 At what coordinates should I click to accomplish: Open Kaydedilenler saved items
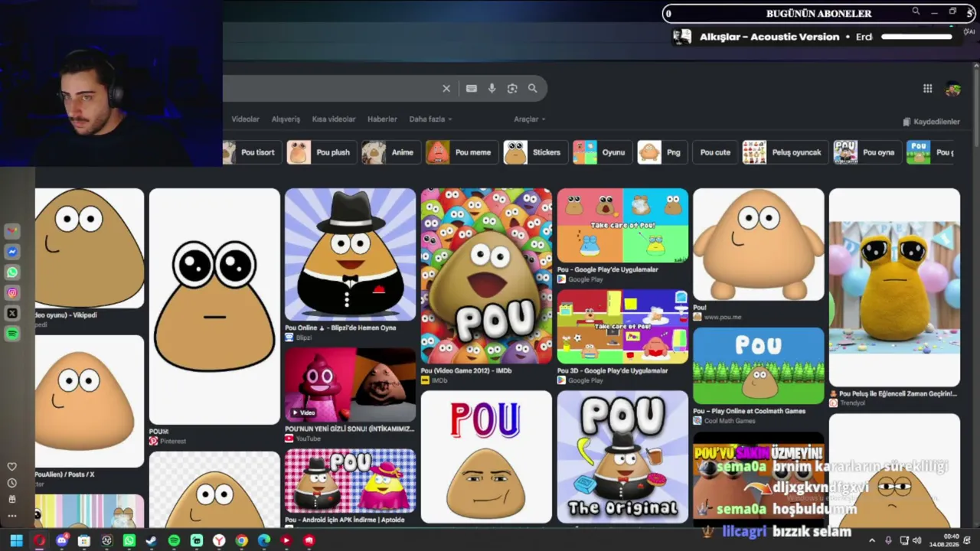coord(931,122)
